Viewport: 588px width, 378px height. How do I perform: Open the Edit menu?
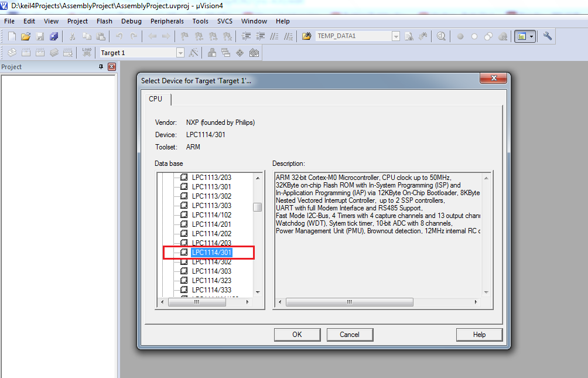[x=29, y=22]
